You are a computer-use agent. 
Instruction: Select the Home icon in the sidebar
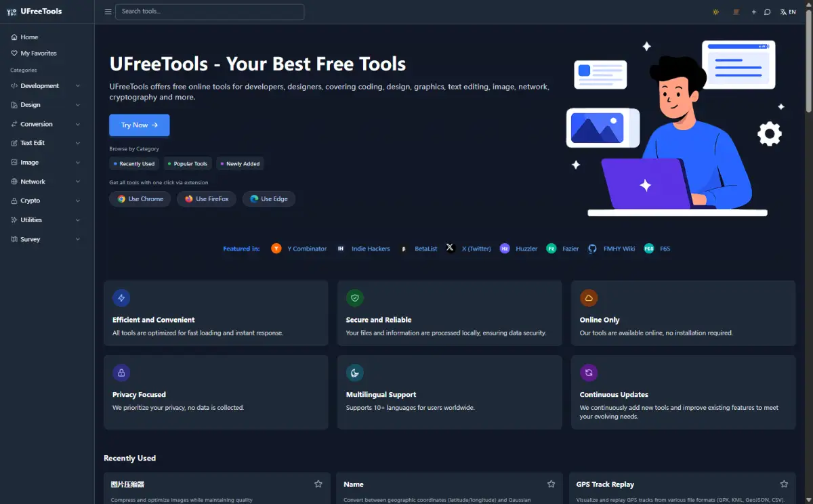13,37
